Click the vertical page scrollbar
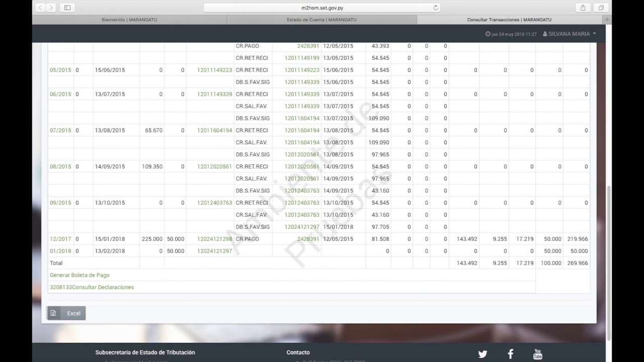644x362 pixels. pos(609,261)
